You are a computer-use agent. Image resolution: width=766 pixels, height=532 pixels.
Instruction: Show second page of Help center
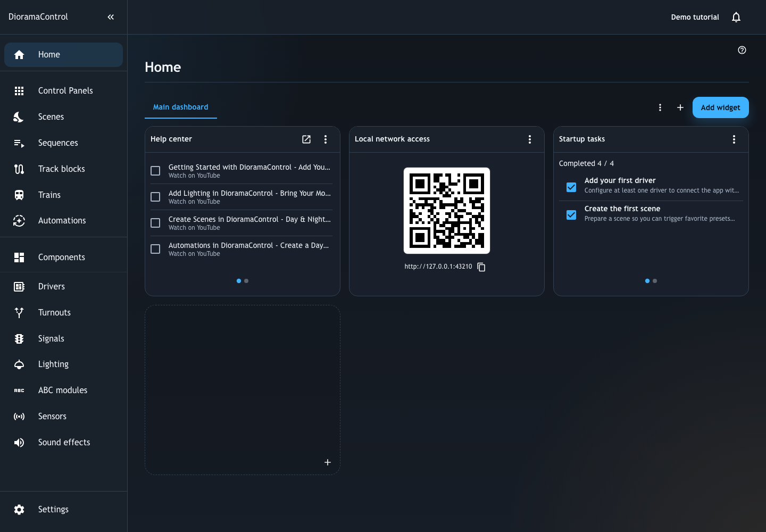click(246, 281)
